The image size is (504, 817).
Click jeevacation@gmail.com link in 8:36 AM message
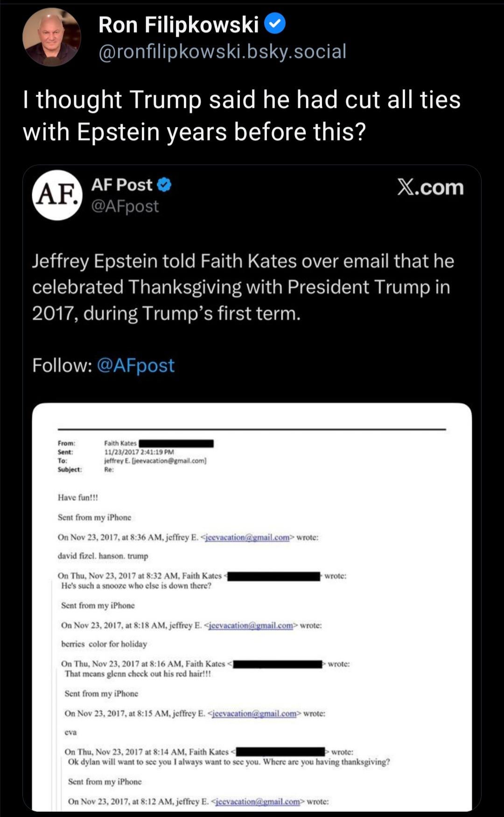tap(247, 537)
